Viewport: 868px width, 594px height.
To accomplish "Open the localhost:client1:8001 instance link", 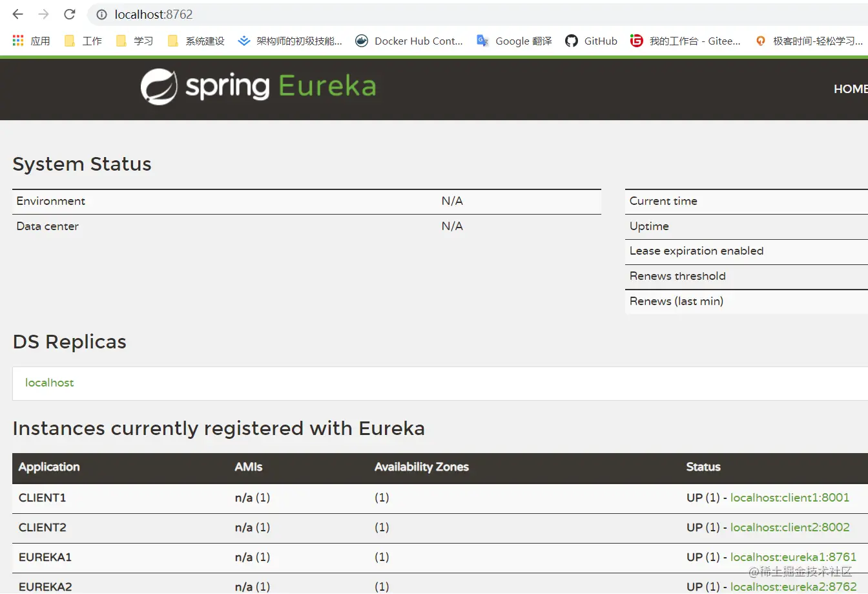I will 789,498.
